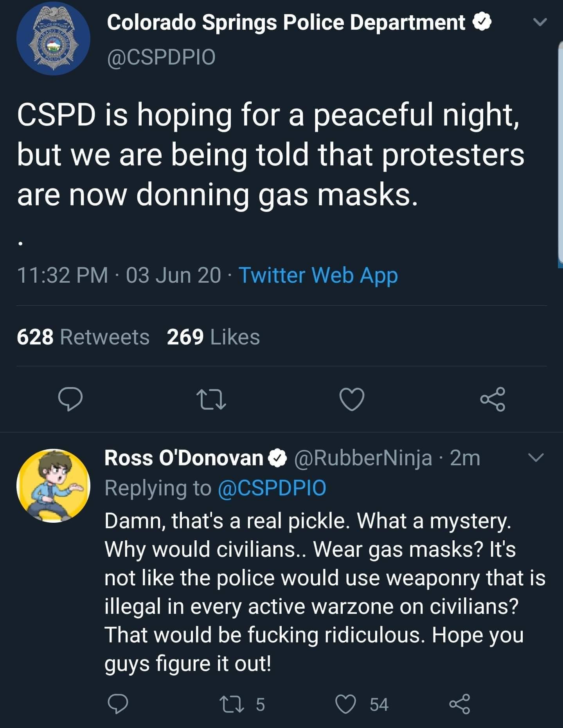View the 269 Likes list
Screen dimensions: 563x728
tap(213, 337)
